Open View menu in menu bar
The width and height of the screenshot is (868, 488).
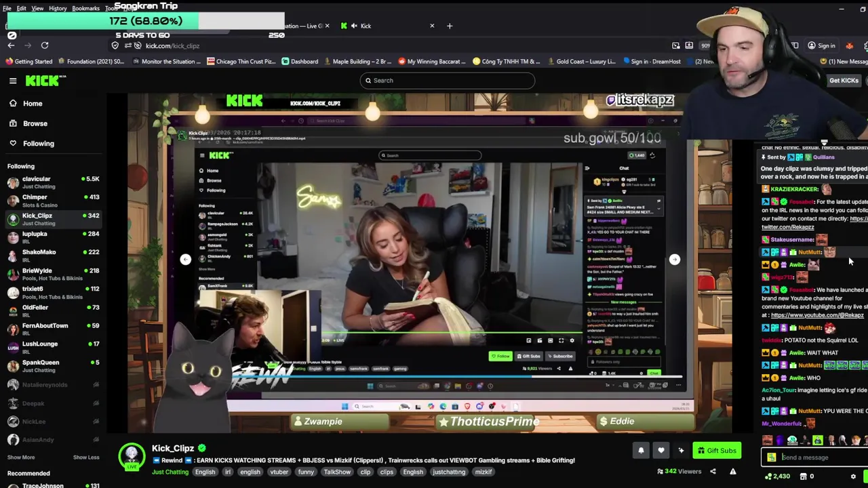click(37, 8)
